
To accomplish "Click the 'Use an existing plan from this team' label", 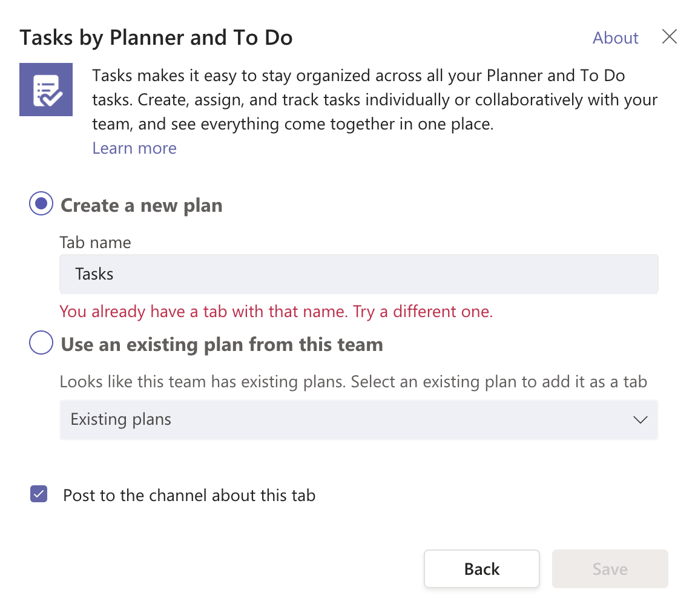I will coord(222,344).
